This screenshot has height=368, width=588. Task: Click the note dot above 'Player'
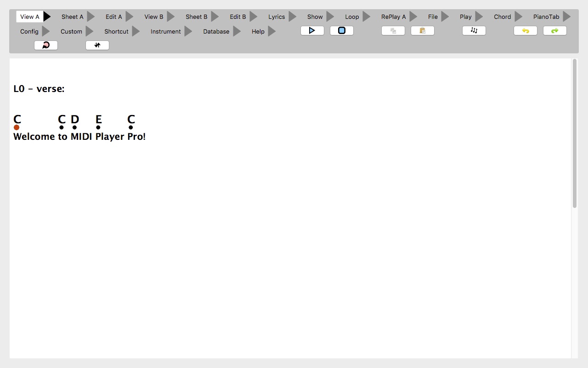pos(98,127)
